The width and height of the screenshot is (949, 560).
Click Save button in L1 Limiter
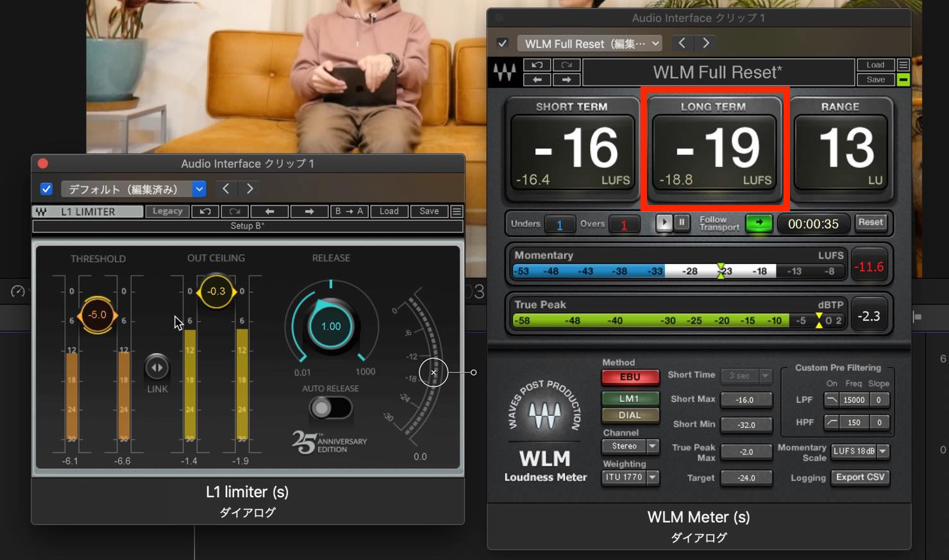point(429,211)
